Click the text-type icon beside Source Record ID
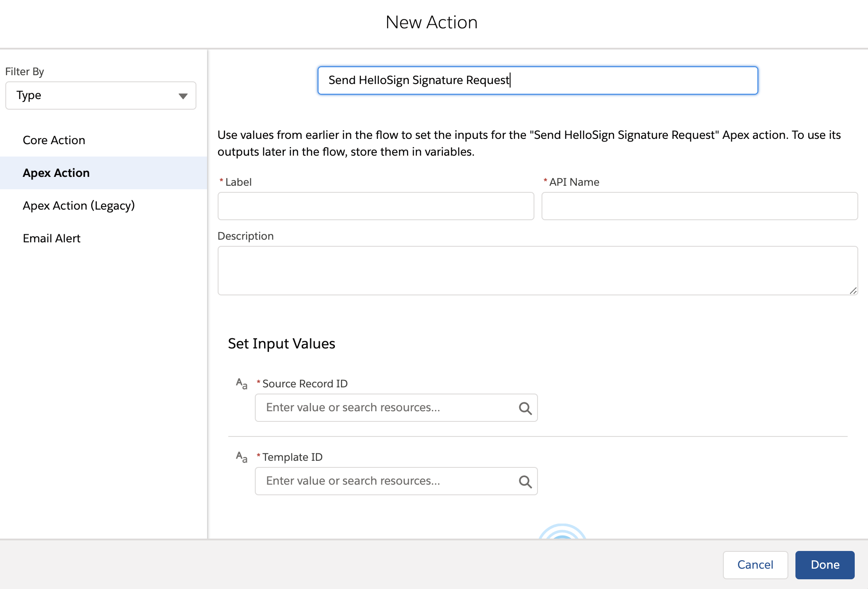Viewport: 868px width, 589px height. pyautogui.click(x=242, y=383)
